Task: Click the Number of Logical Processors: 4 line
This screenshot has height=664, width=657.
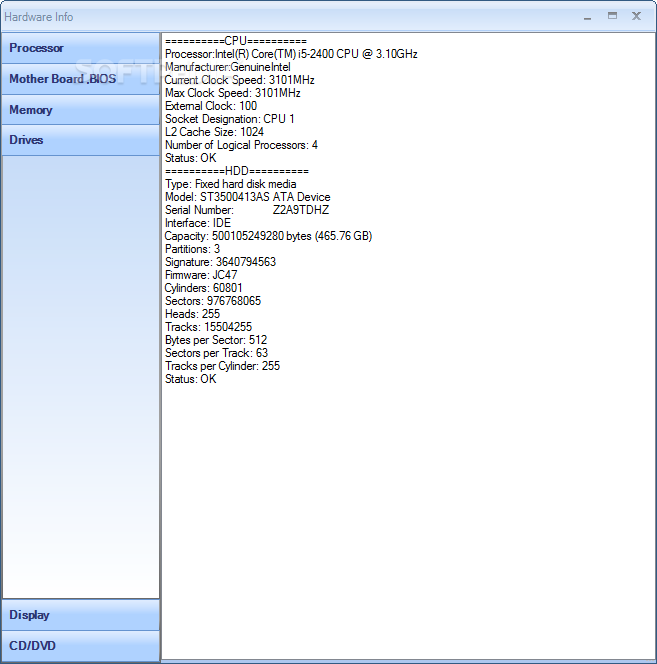Action: pyautogui.click(x=241, y=145)
